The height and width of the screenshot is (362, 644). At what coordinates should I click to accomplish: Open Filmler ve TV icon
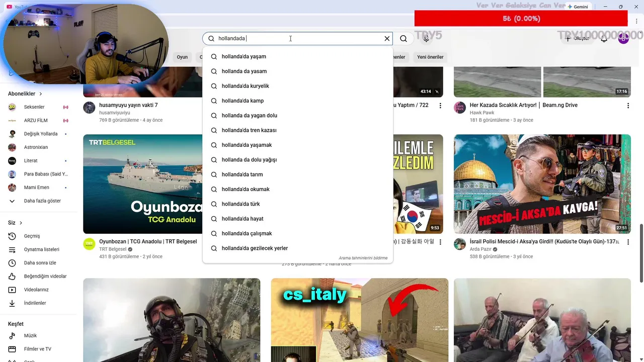[x=12, y=349]
